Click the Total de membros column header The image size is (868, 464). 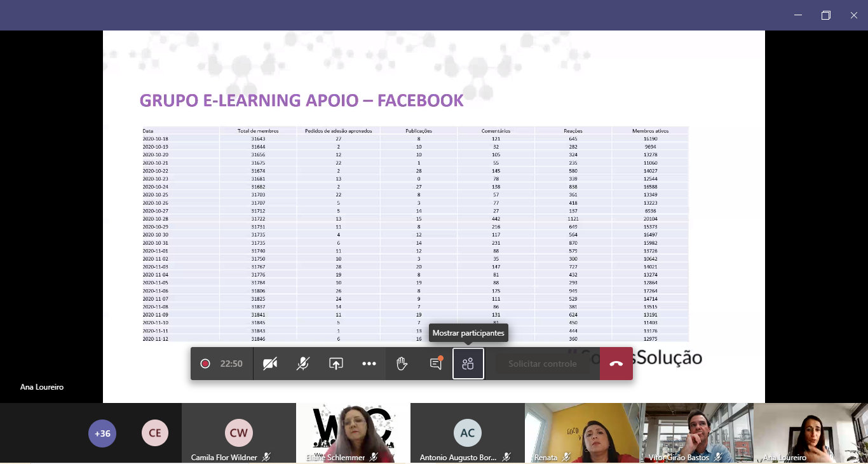(x=258, y=131)
